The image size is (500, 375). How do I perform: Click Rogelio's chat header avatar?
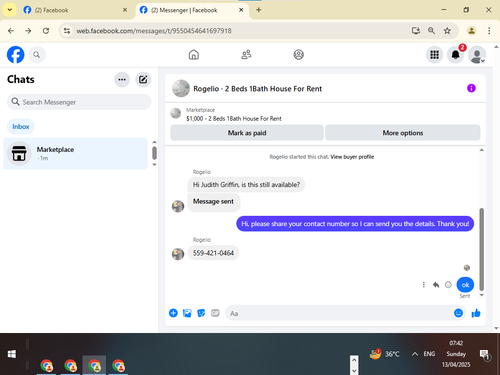[x=181, y=88]
